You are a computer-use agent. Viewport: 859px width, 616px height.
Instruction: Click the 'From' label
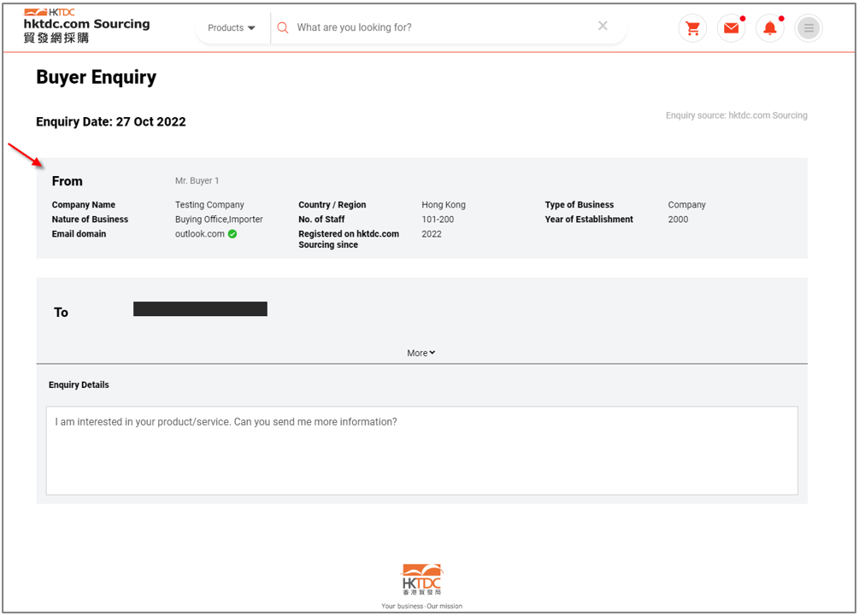point(68,181)
